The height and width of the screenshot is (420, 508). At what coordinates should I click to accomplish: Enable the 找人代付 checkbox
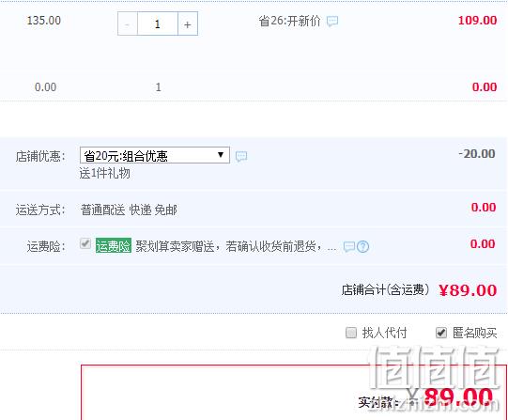point(351,333)
